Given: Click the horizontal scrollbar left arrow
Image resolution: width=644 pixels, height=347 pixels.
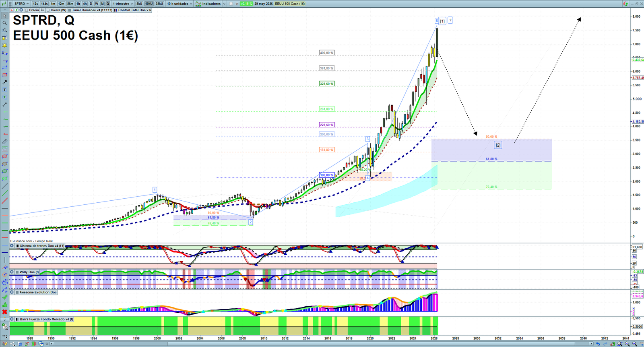Looking at the screenshot, I should click(x=52, y=344).
